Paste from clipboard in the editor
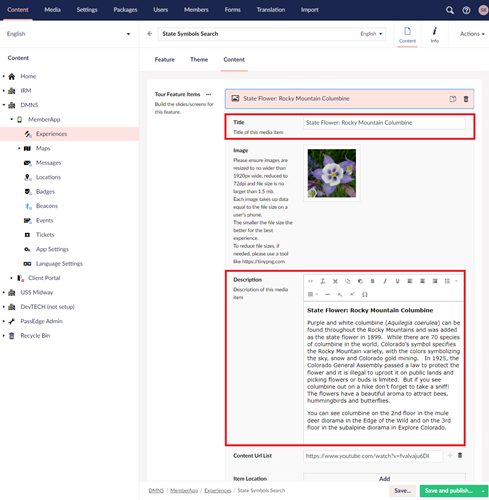This screenshot has width=489, height=500. point(360,281)
